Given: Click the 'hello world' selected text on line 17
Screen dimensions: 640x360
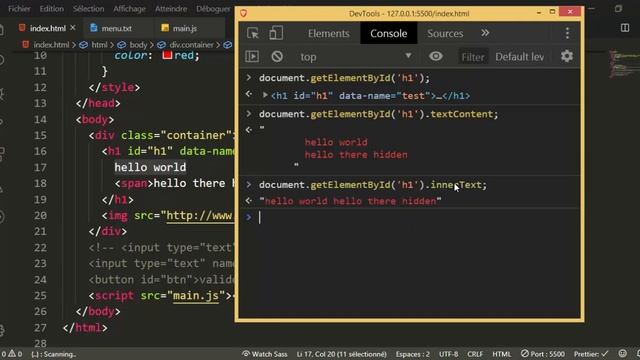Looking at the screenshot, I should (150, 167).
